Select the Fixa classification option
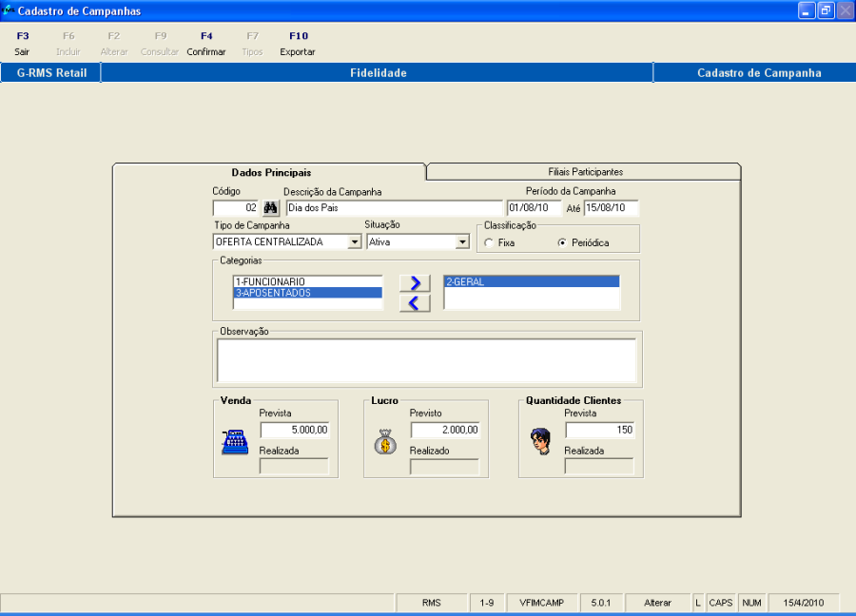856x616 pixels. click(x=490, y=243)
